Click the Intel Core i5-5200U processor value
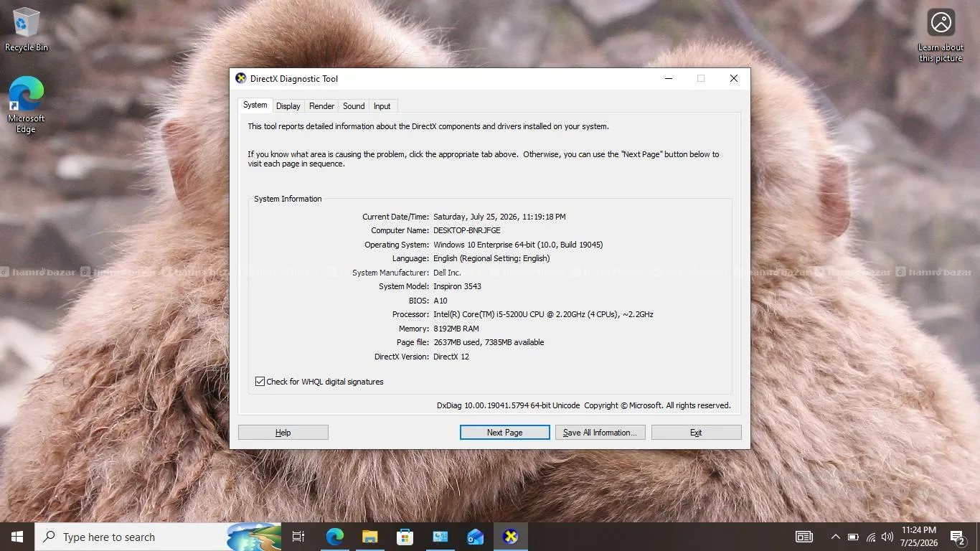The height and width of the screenshot is (551, 980). pyautogui.click(x=543, y=314)
